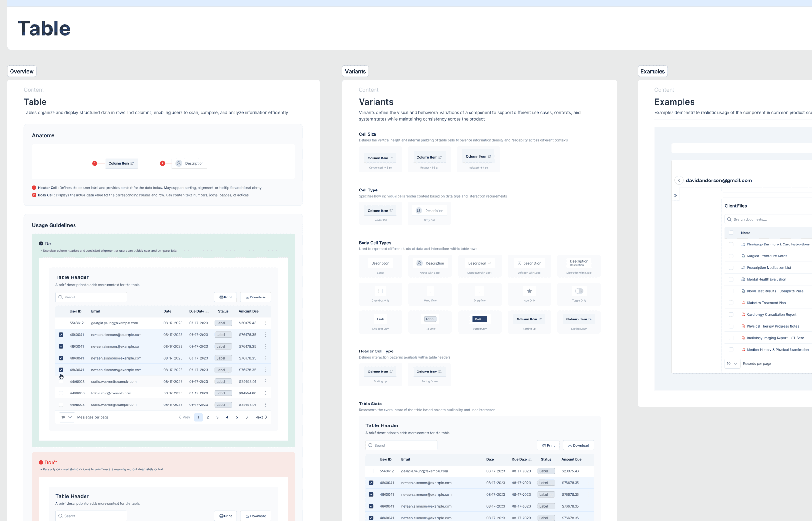812x521 pixels.
Task: Click the avatar icon in Avatar with Label variant
Action: 420,263
